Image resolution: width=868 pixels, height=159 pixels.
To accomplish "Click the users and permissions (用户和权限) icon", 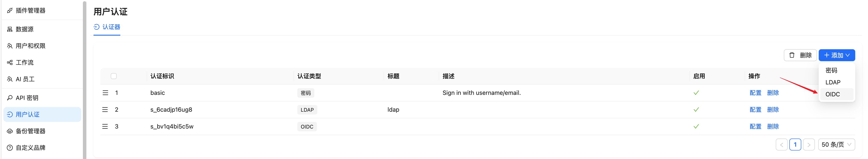I will coord(10,46).
